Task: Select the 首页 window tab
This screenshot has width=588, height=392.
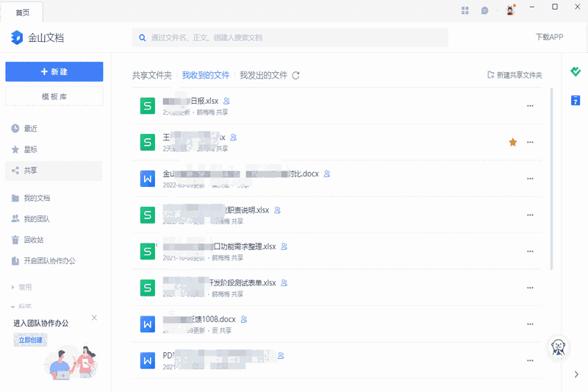Action: (23, 13)
